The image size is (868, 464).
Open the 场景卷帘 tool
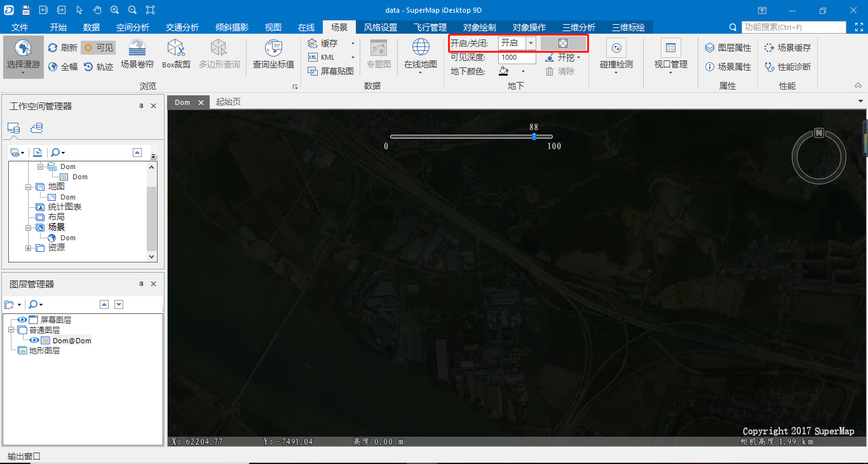coord(137,55)
